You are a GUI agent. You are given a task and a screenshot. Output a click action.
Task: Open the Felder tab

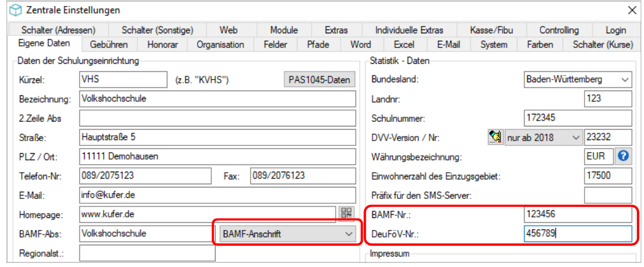[x=275, y=44]
